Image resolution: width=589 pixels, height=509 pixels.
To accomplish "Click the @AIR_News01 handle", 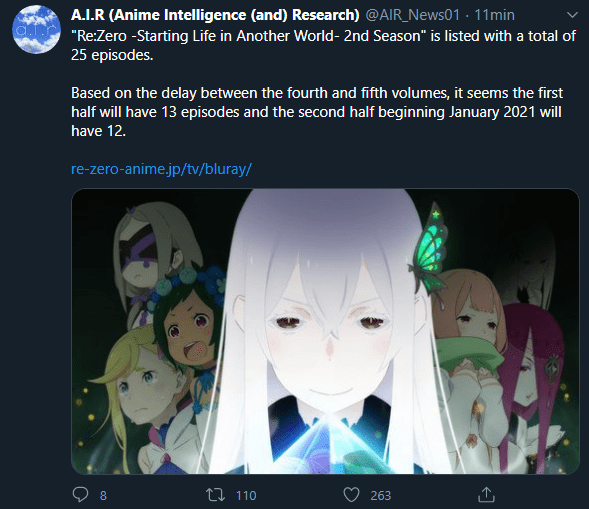I will pos(412,15).
